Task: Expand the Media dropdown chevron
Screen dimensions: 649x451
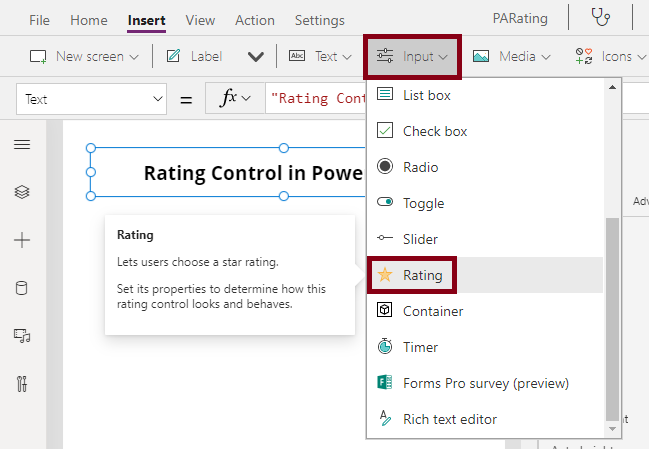Action: [546, 57]
